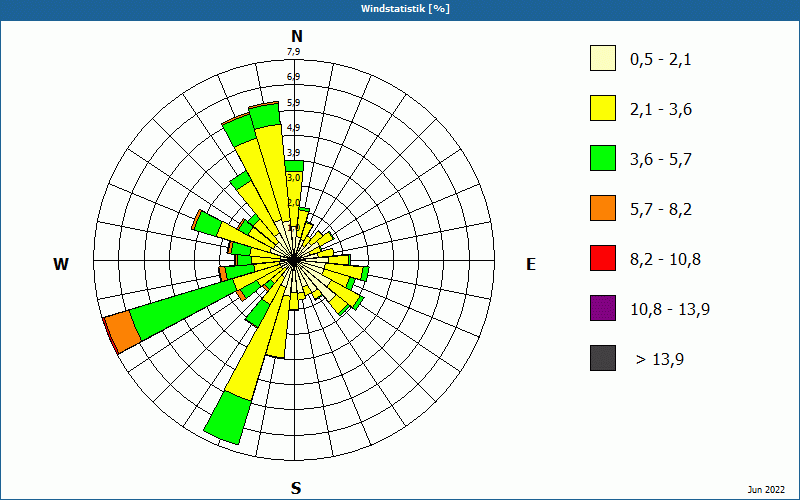Click the orange 5,7 - 8,2 legend swatch
The height and width of the screenshot is (500, 800).
(603, 208)
